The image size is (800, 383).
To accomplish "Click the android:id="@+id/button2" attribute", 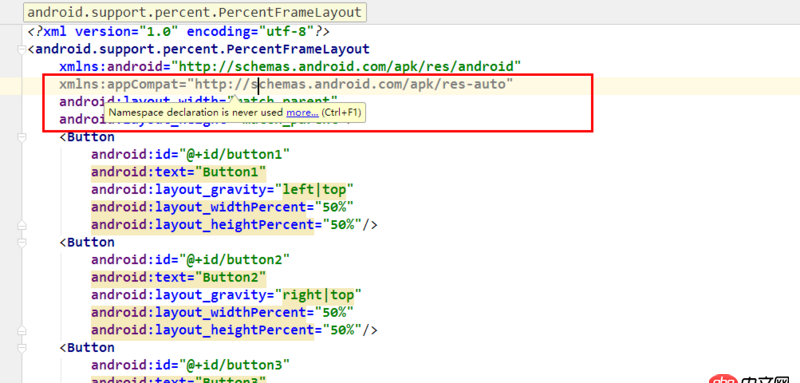I will 190,260.
